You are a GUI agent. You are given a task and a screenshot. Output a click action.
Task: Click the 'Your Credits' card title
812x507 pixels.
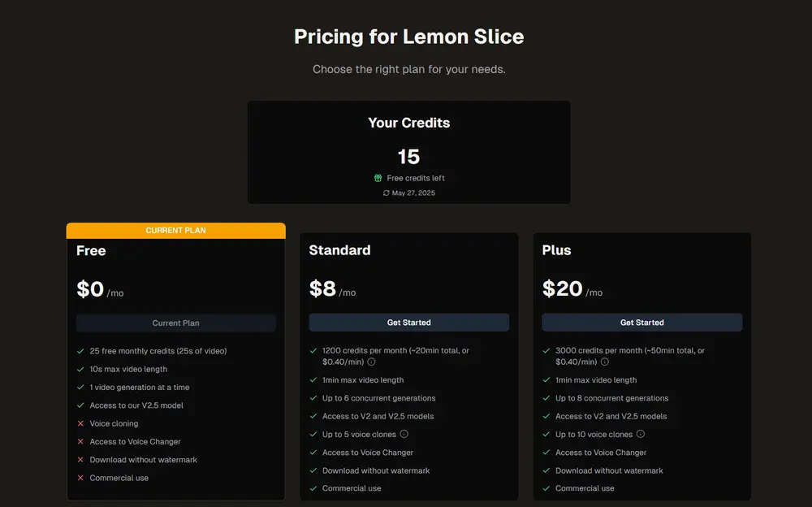(409, 123)
